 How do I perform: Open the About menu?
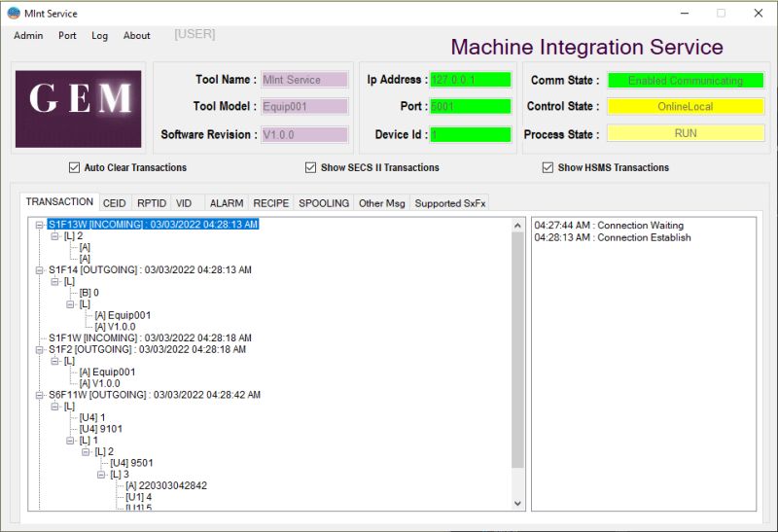pos(136,36)
